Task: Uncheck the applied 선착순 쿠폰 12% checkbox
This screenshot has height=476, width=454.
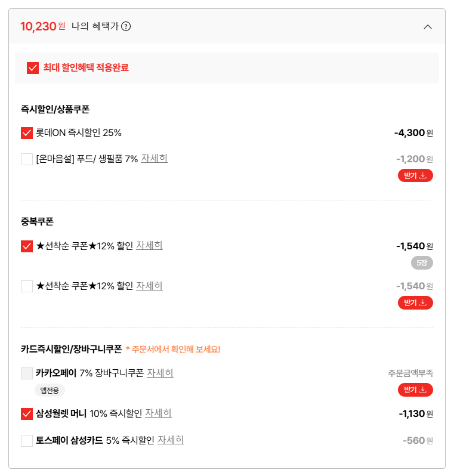Action: [x=27, y=246]
